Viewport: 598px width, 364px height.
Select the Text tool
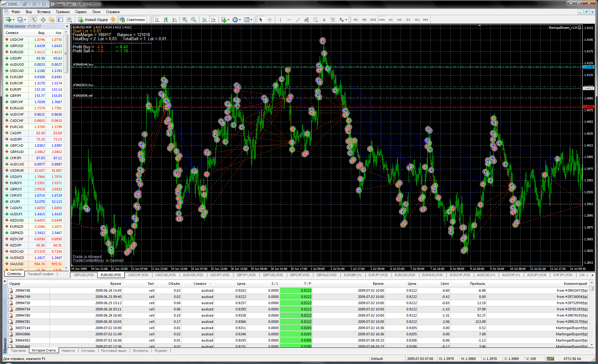(324, 20)
